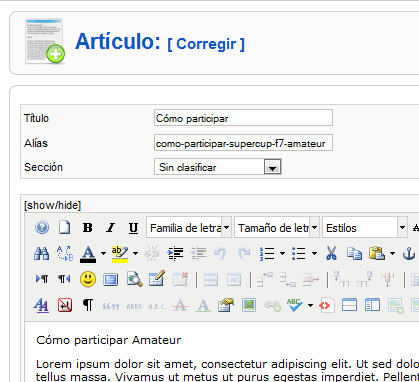The width and height of the screenshot is (419, 382).
Task: Click the ABBR abbreviation icon
Action: click(x=134, y=306)
